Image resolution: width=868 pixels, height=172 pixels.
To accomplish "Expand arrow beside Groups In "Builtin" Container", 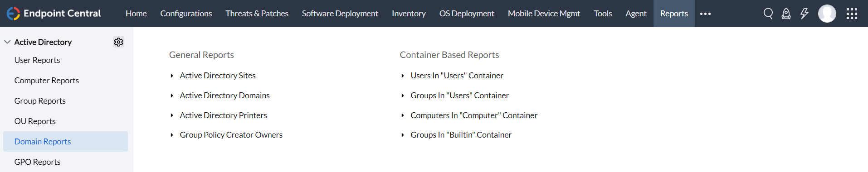I will pos(403,135).
